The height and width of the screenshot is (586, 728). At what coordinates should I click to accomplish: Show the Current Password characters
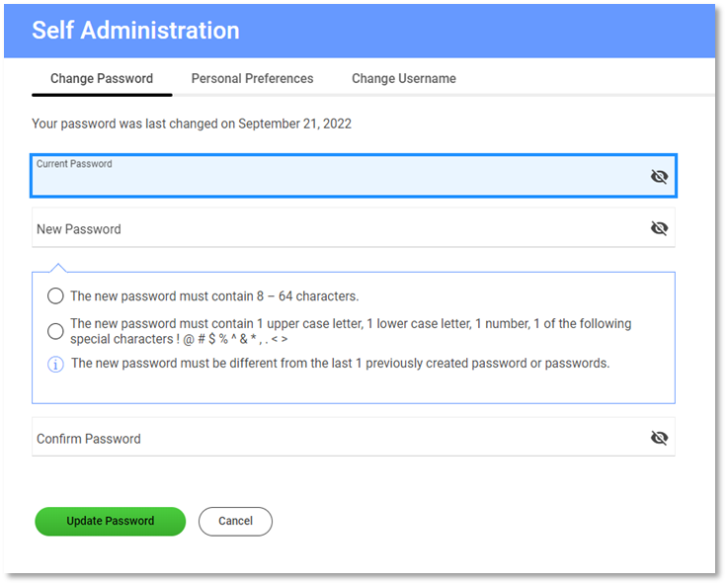pyautogui.click(x=659, y=177)
